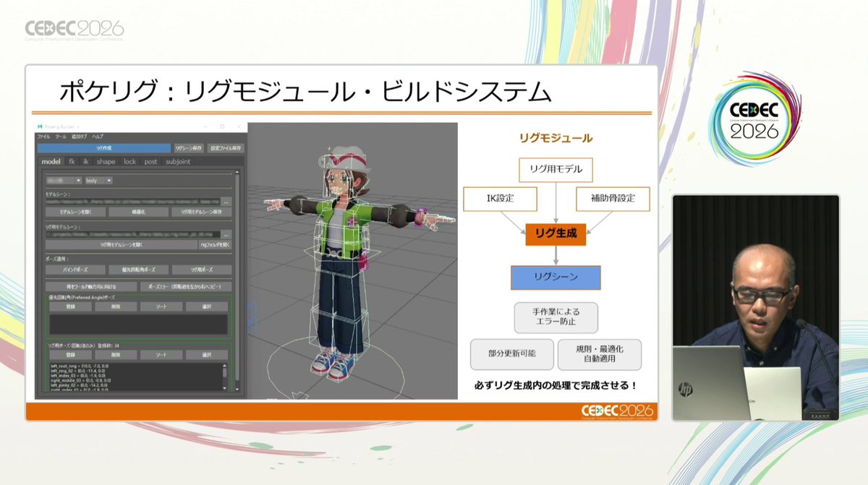Image resolution: width=868 pixels, height=485 pixels.
Task: Click the 補助骨設定 box in the diagram
Action: (613, 198)
